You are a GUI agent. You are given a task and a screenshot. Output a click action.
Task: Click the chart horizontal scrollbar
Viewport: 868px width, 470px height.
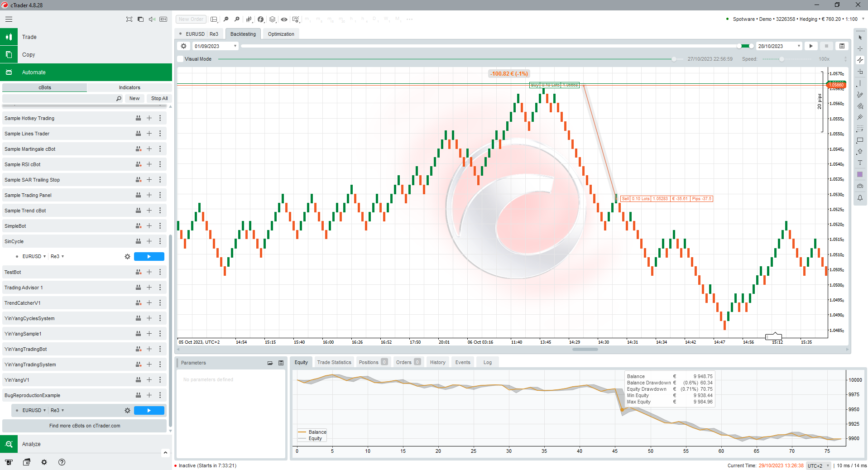point(585,349)
